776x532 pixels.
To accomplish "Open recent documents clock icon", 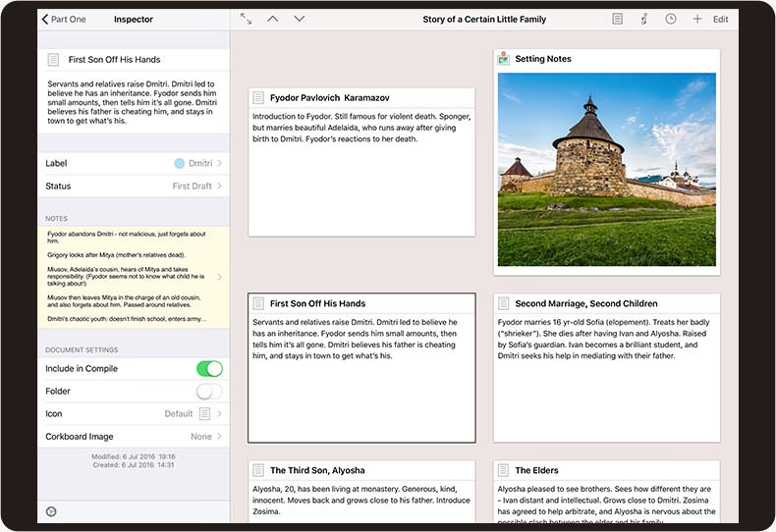I will click(670, 19).
